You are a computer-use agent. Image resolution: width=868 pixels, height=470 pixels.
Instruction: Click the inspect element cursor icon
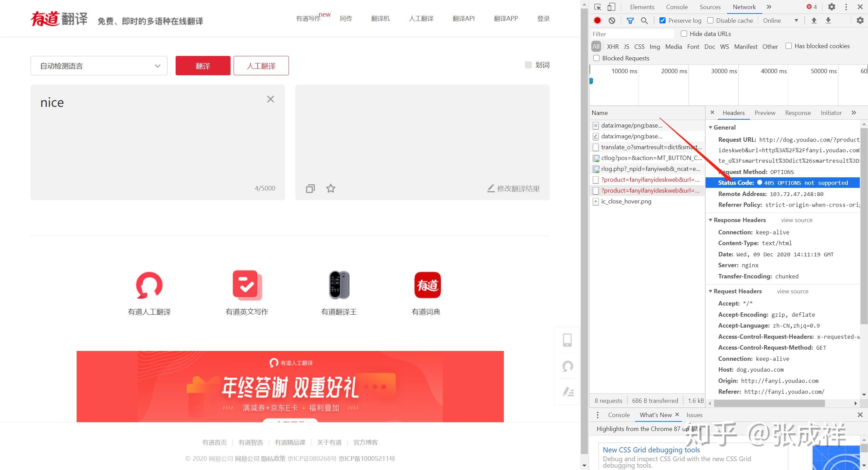coord(597,7)
